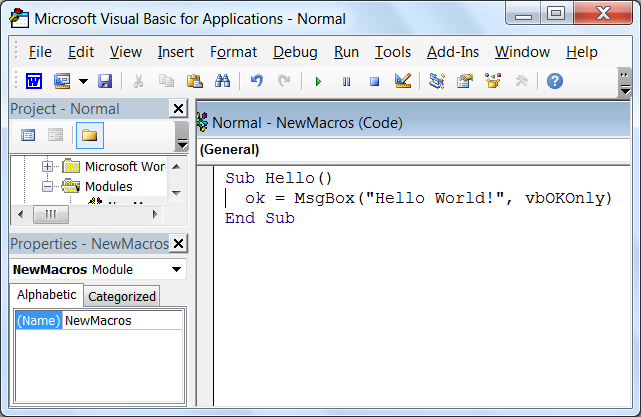Click the Redo arrow icon
The width and height of the screenshot is (641, 417).
tap(285, 81)
